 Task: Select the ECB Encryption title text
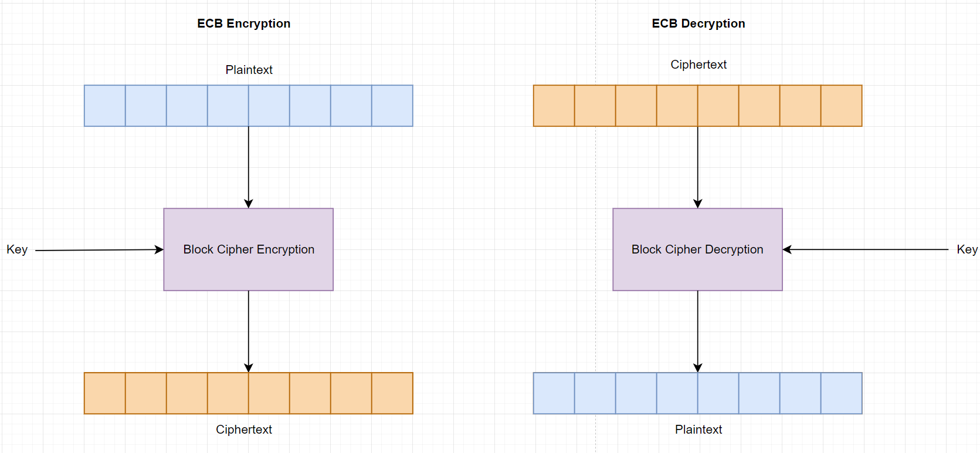pyautogui.click(x=243, y=23)
